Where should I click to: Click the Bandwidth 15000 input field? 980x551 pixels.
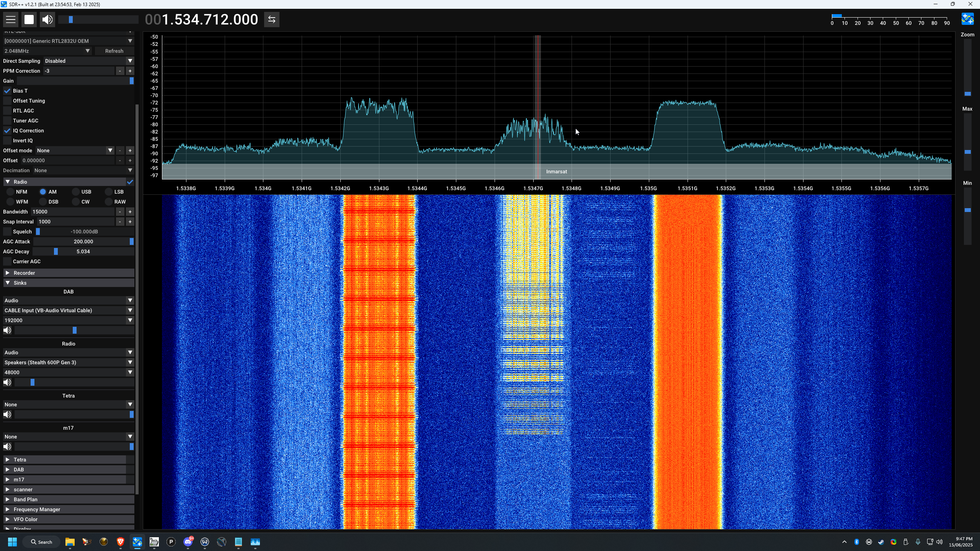[73, 212]
